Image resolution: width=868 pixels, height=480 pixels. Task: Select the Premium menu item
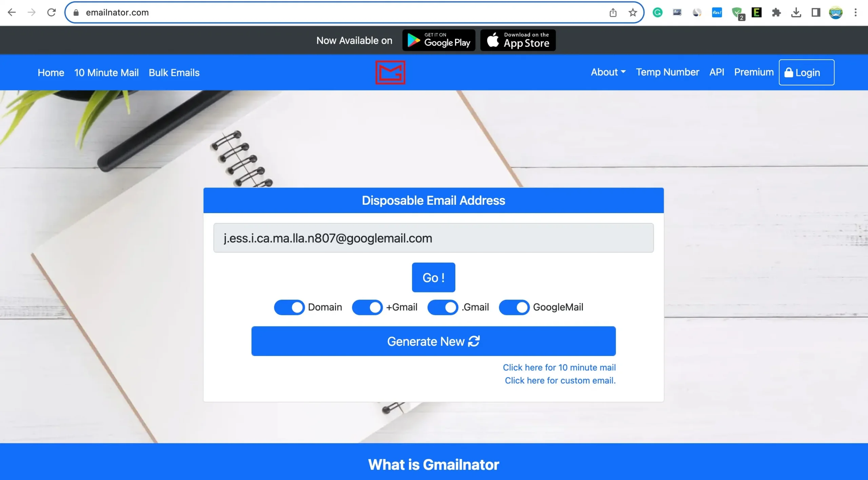click(754, 72)
